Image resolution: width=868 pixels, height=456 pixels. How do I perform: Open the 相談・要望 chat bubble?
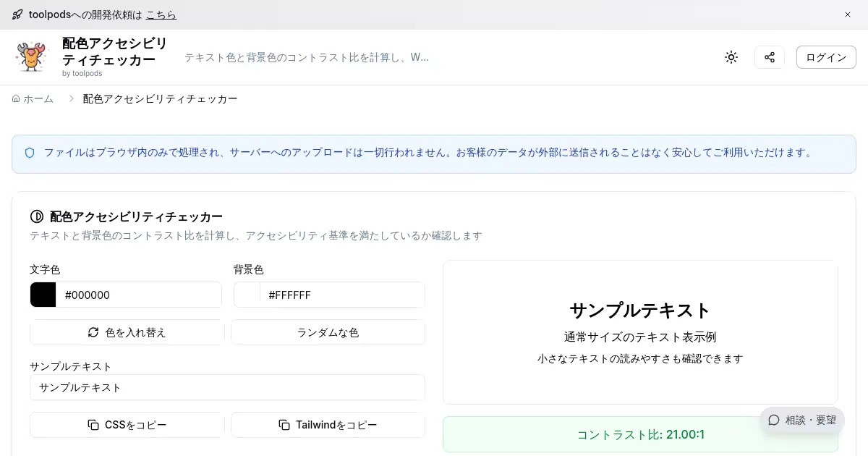coord(801,420)
